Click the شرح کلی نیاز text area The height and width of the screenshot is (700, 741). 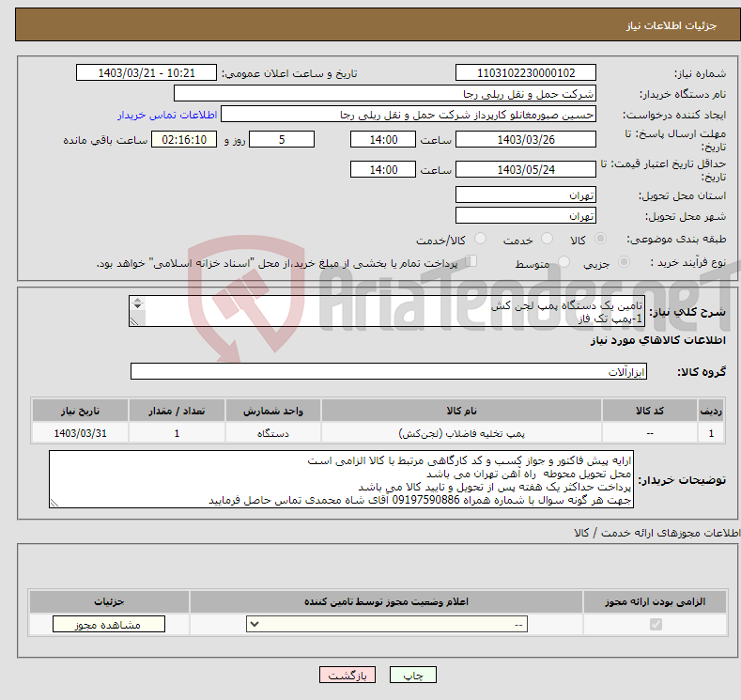point(387,311)
